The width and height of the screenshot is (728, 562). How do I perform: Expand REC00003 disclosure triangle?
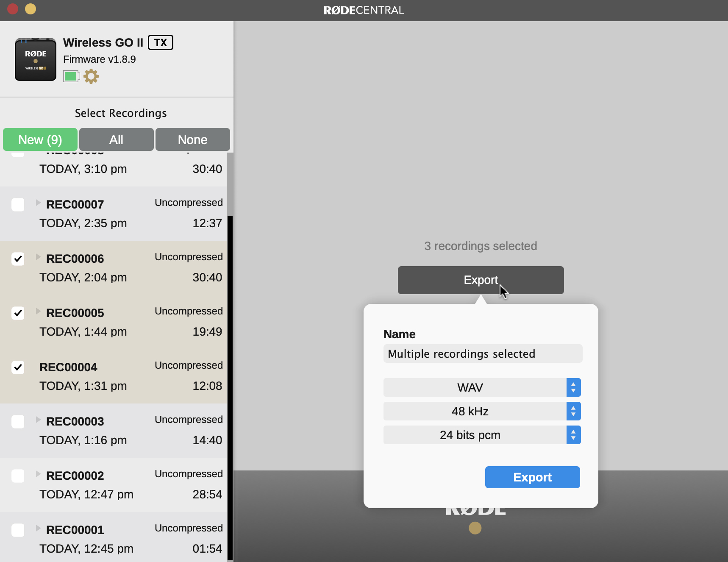38,420
